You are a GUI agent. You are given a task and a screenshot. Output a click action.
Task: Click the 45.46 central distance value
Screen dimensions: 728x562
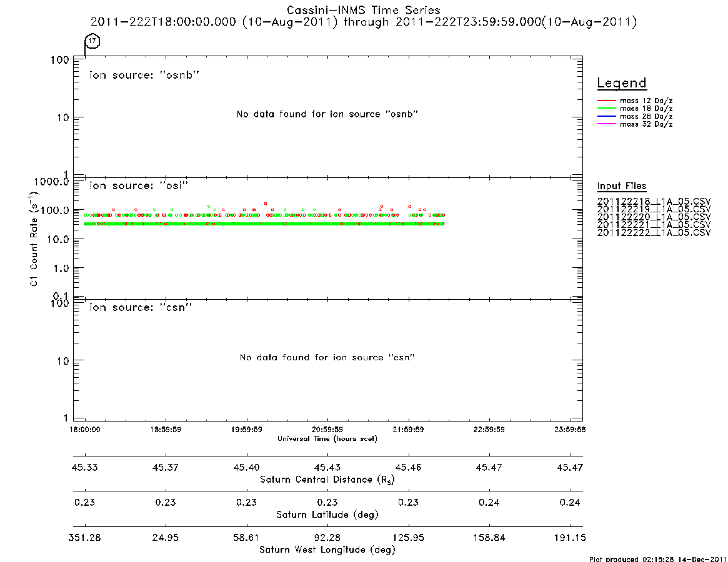tap(408, 467)
